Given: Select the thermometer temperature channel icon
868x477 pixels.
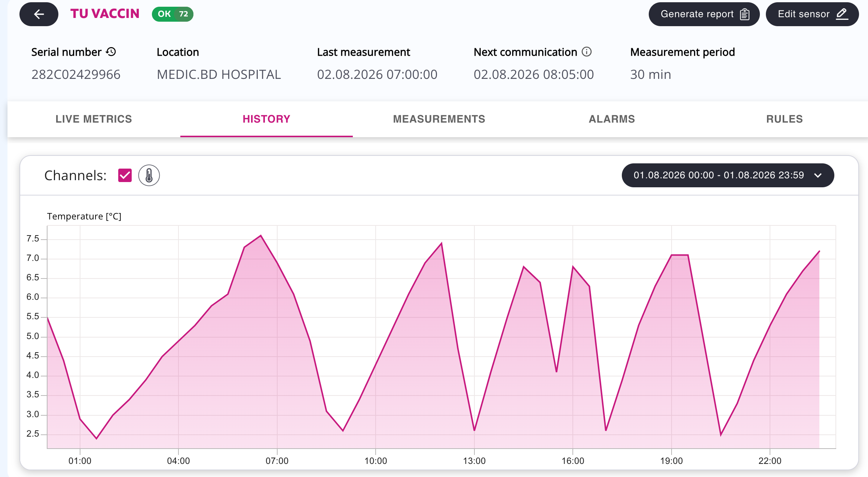Looking at the screenshot, I should click(x=149, y=175).
